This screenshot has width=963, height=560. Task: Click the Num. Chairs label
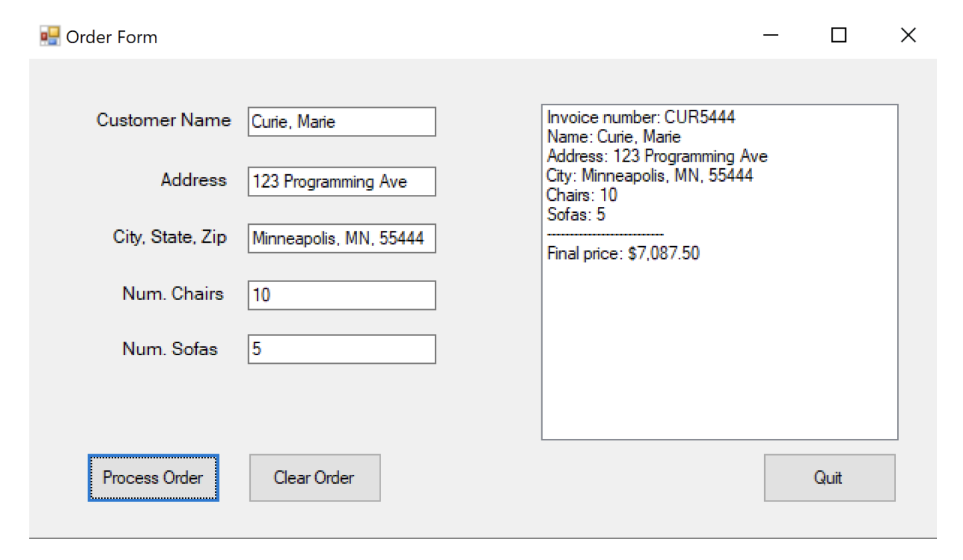[173, 294]
